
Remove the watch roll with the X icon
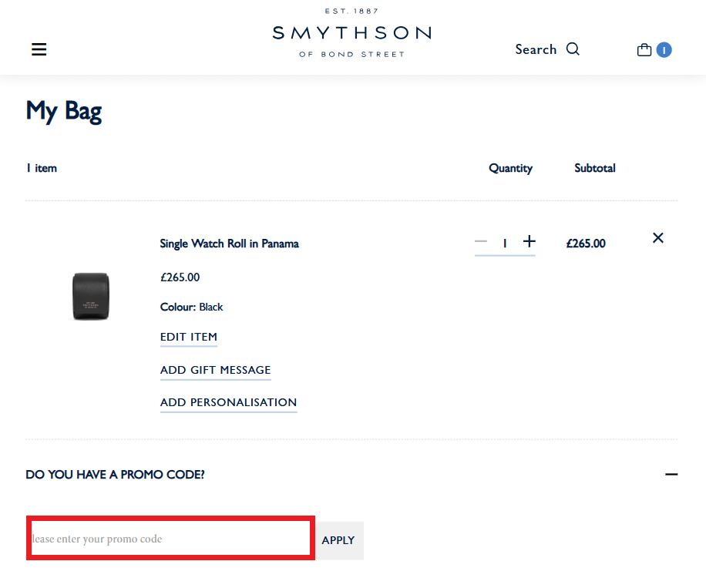click(657, 238)
